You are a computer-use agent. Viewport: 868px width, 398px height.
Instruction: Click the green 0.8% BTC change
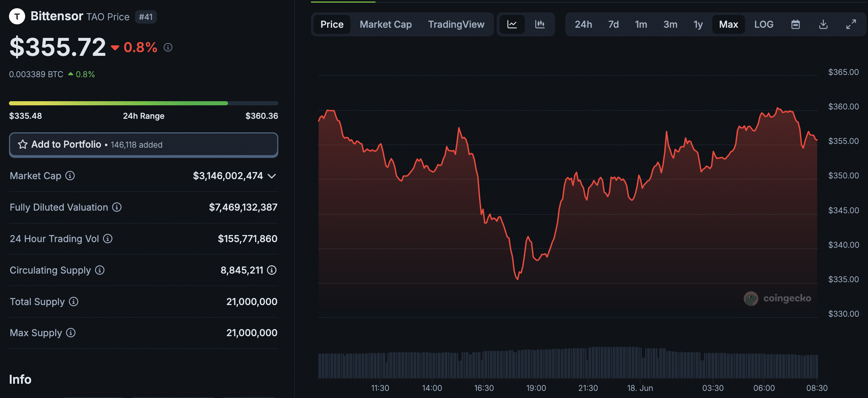85,74
